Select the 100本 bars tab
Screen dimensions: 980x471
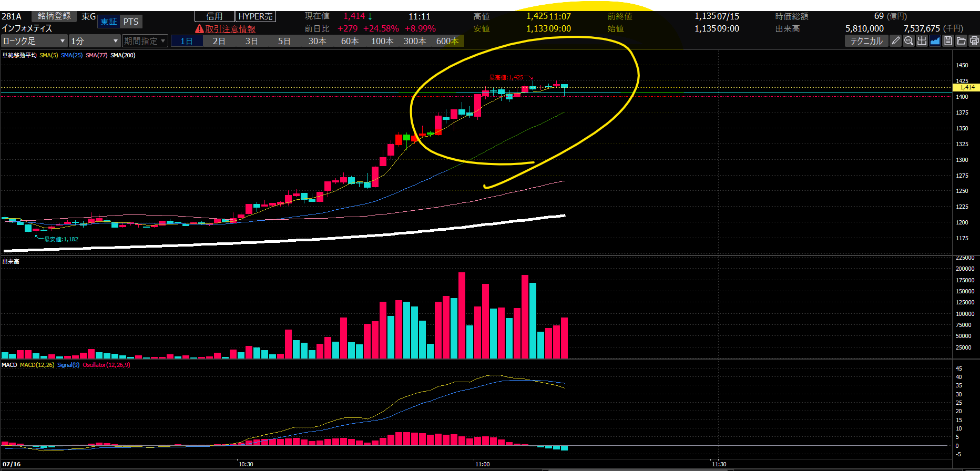point(382,41)
